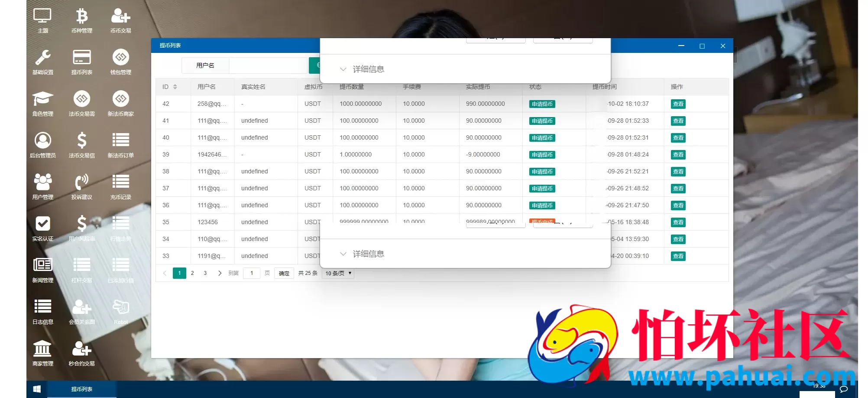Click 查看 for record ID 42
Screen dimensions: 868x398
pos(678,104)
